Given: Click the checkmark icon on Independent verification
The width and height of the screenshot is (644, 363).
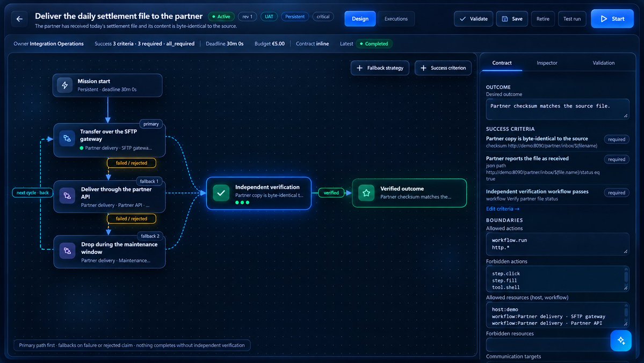Looking at the screenshot, I should click(x=221, y=193).
